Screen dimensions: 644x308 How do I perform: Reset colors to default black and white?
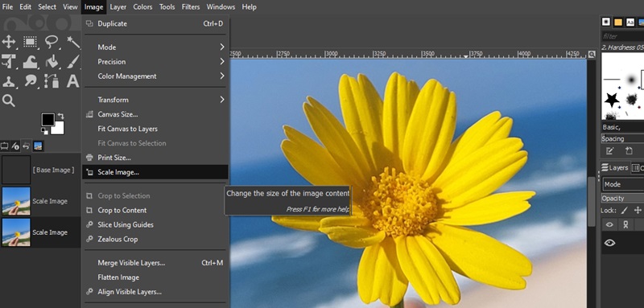click(44, 131)
